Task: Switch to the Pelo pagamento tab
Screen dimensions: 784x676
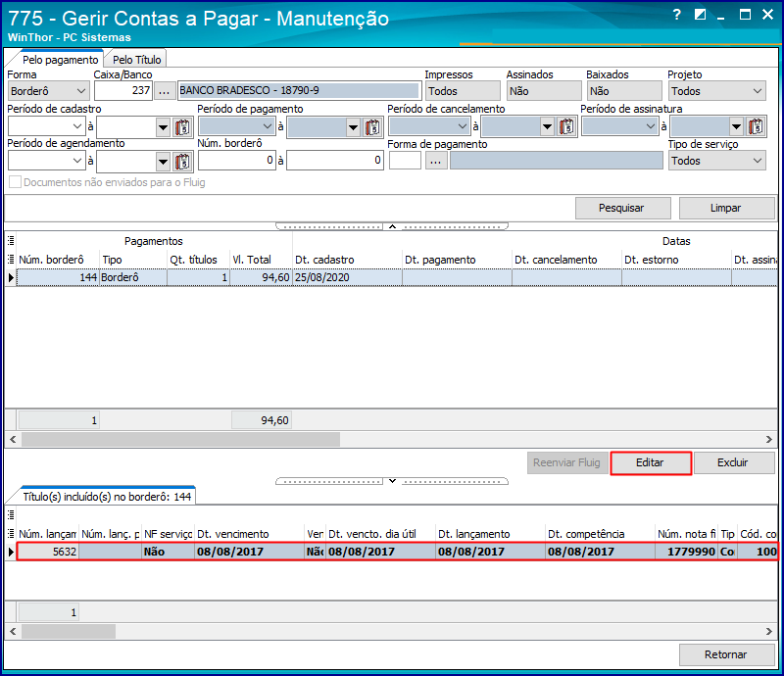Action: (61, 60)
